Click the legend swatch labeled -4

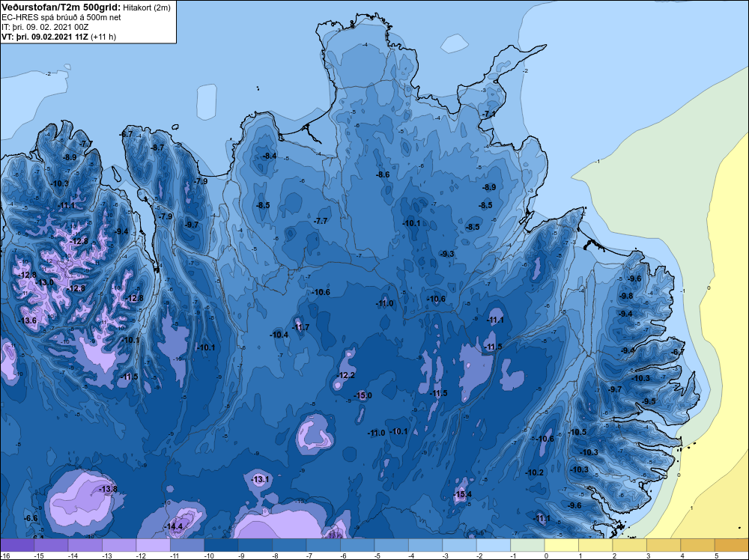[425, 545]
